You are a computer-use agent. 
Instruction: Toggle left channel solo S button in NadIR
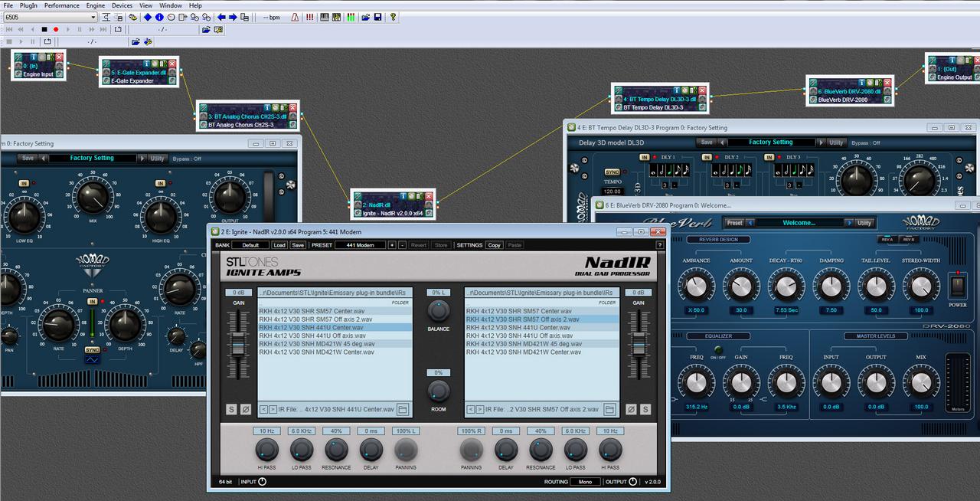click(x=232, y=410)
